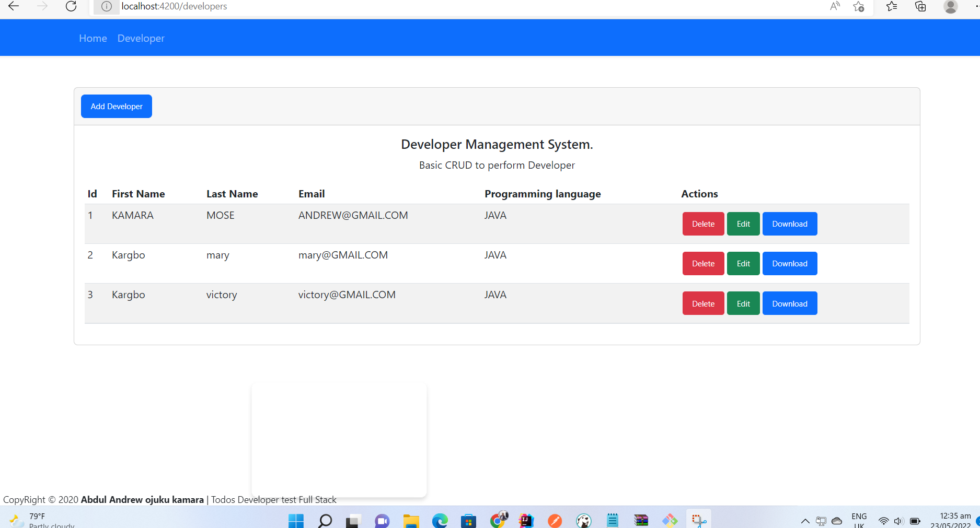The width and height of the screenshot is (980, 528).
Task: Add this page to favorites star icon
Action: (859, 6)
